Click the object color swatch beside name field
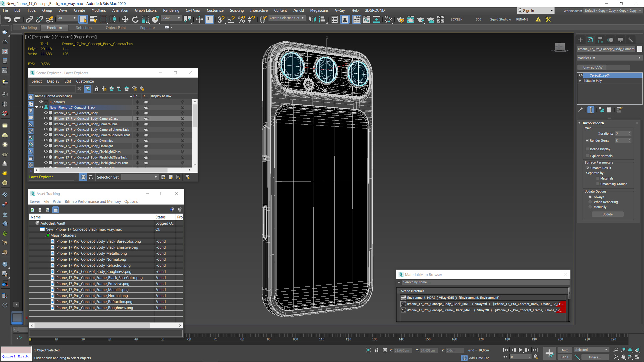The height and width of the screenshot is (362, 644). tap(640, 49)
